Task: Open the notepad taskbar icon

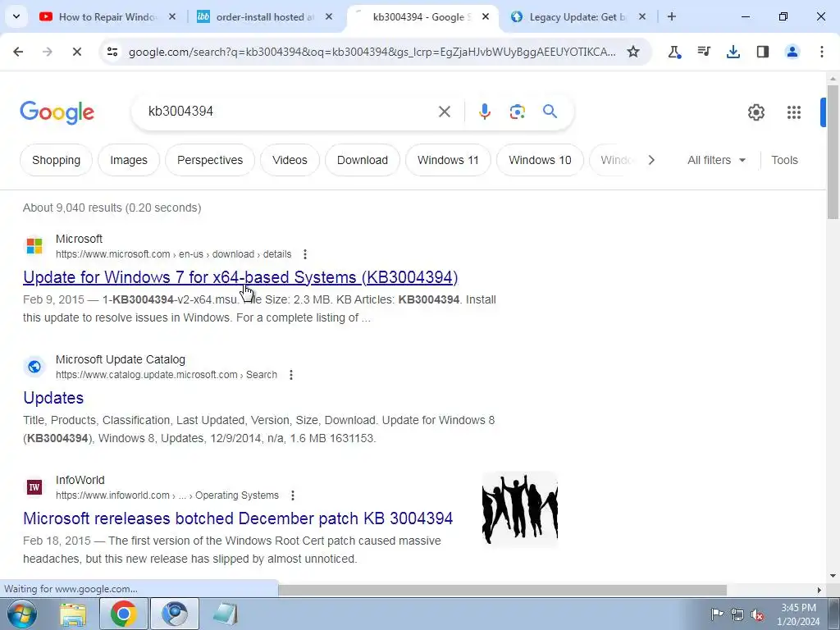Action: (x=225, y=614)
